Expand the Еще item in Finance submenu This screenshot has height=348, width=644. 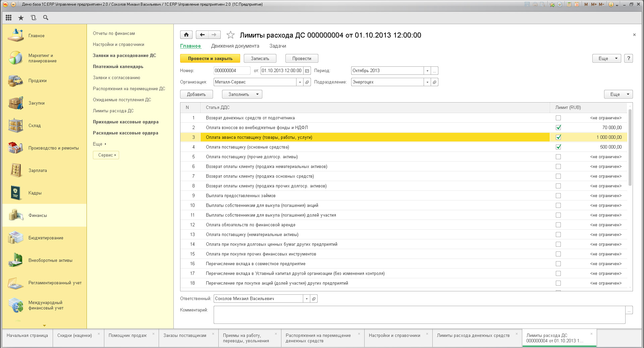[x=99, y=144]
